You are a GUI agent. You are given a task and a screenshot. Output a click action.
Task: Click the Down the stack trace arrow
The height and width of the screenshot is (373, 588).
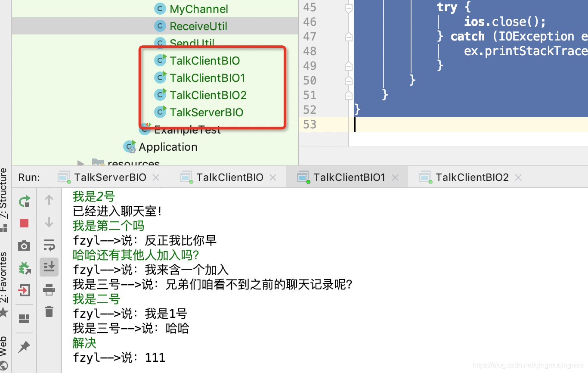(49, 222)
